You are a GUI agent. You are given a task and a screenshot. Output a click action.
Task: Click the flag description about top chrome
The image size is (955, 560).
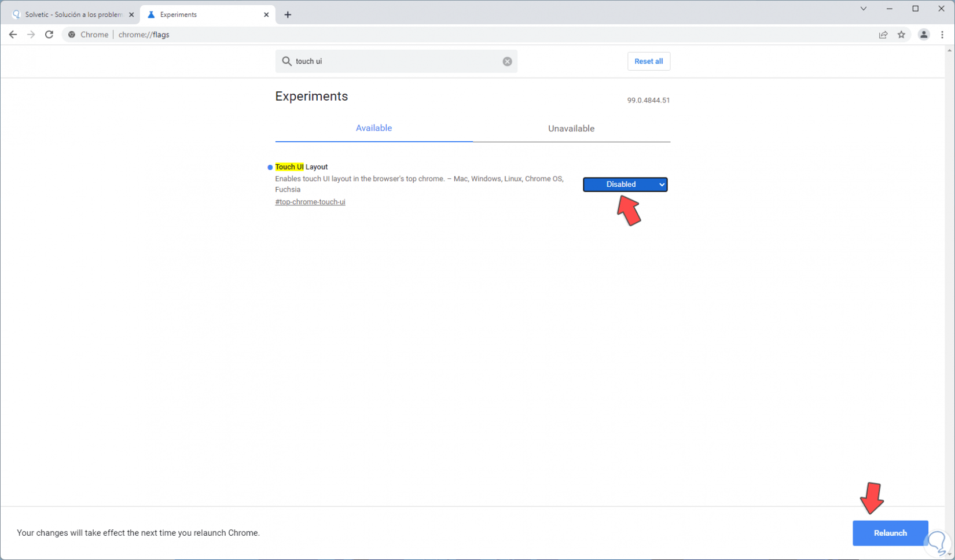click(419, 184)
